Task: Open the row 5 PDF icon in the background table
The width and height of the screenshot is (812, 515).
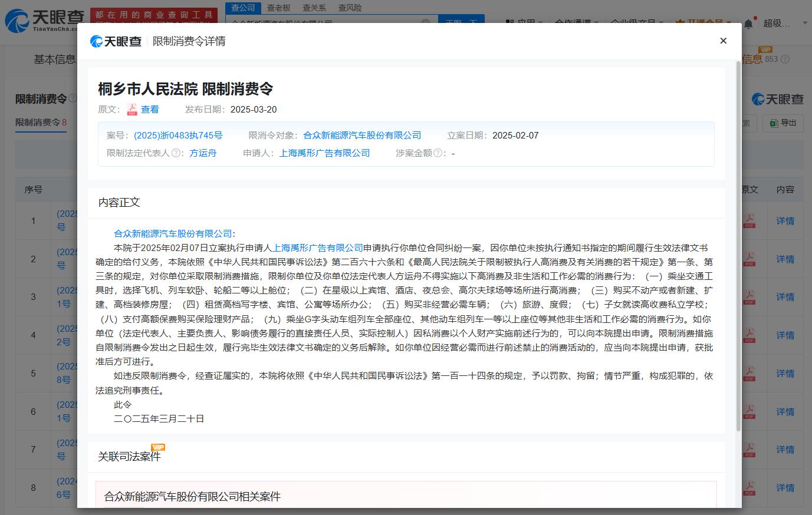Action: (x=749, y=374)
